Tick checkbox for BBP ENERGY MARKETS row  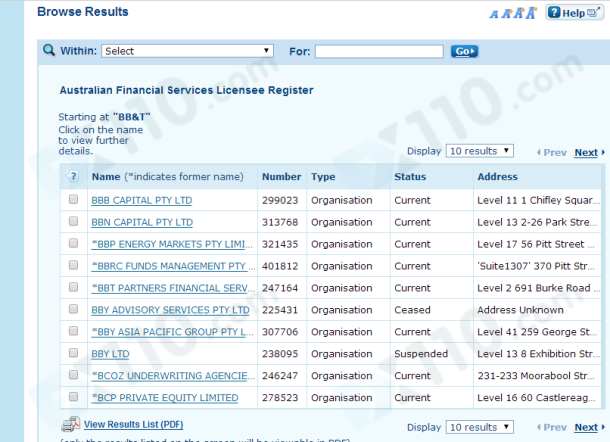pos(73,243)
